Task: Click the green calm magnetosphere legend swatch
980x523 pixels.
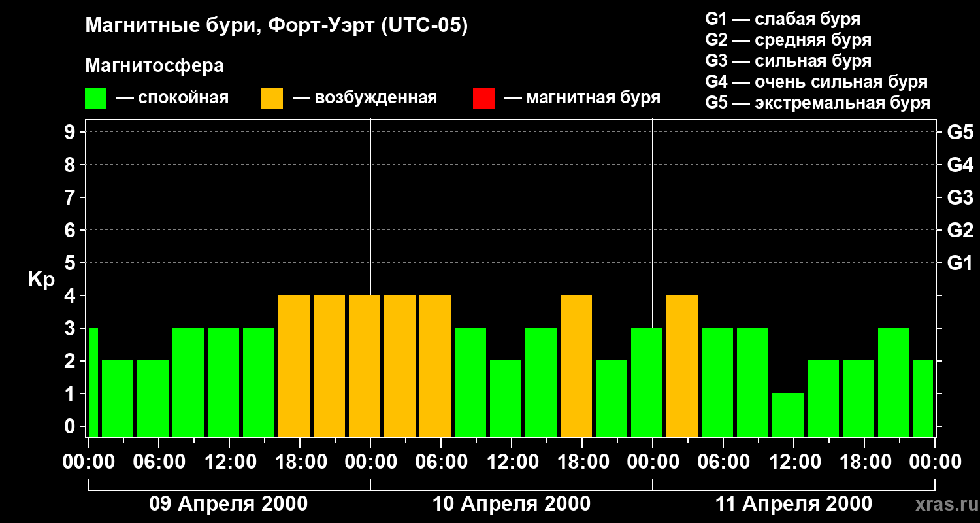Action: point(95,99)
